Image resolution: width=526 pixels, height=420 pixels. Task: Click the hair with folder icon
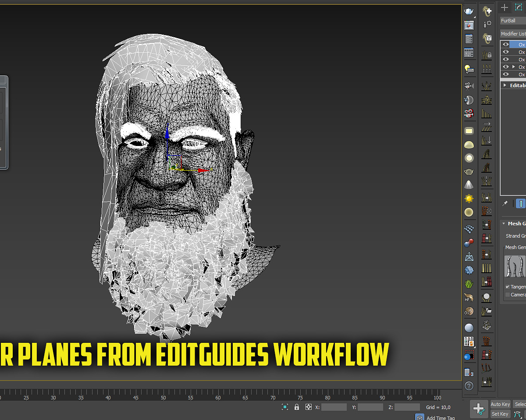point(487,311)
